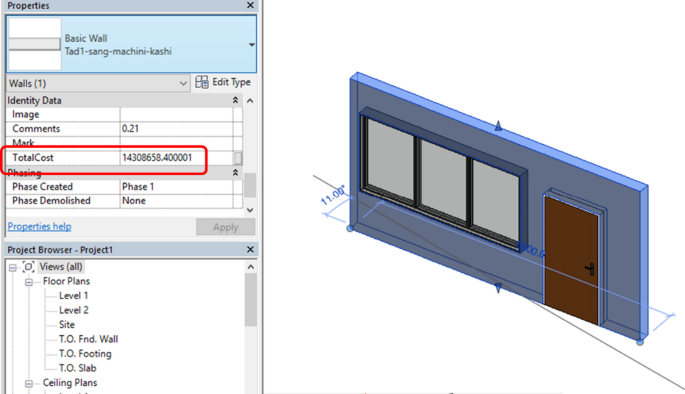Viewport: 685px width, 394px height.
Task: Click the wall's left endpoint drag dot
Action: click(x=350, y=228)
